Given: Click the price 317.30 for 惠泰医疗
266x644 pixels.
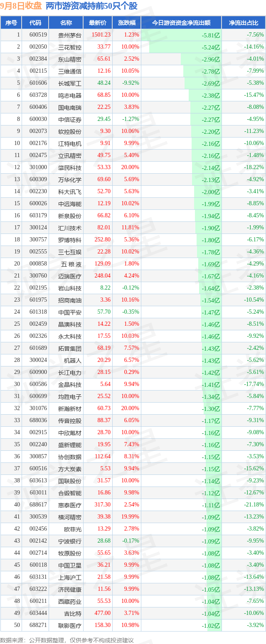Looking at the screenshot, I should tap(103, 505).
